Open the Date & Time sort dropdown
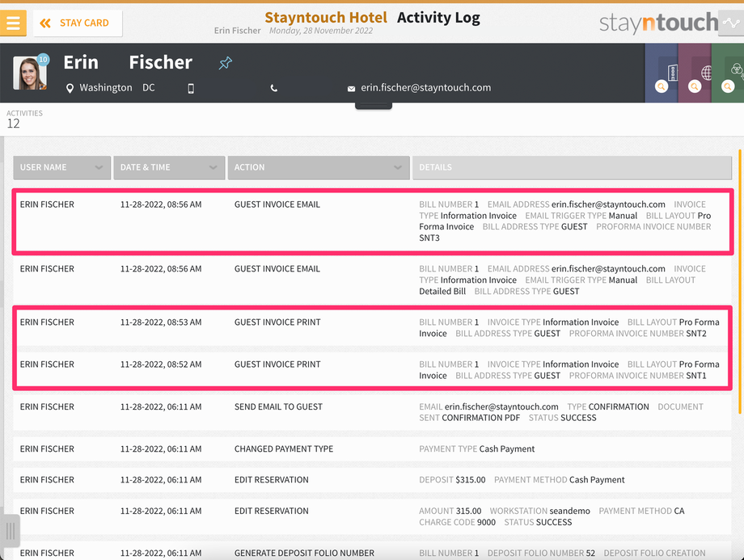This screenshot has width=744, height=560. [x=169, y=167]
